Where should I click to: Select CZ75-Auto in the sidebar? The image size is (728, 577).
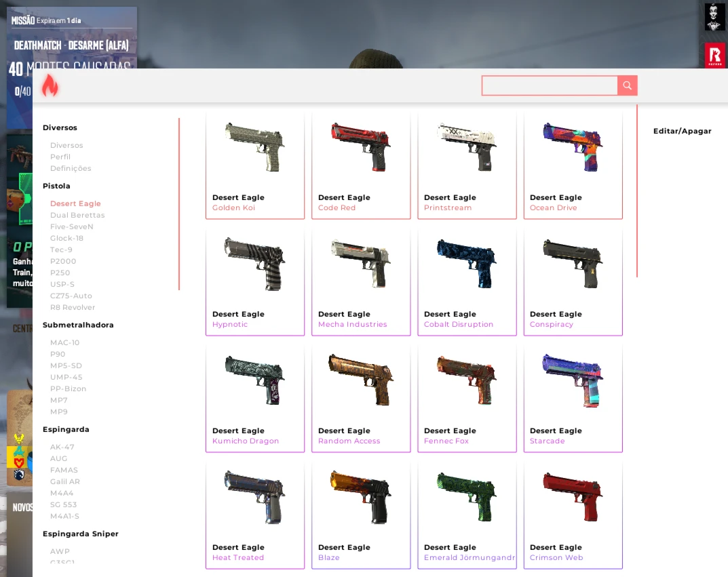[x=71, y=296]
